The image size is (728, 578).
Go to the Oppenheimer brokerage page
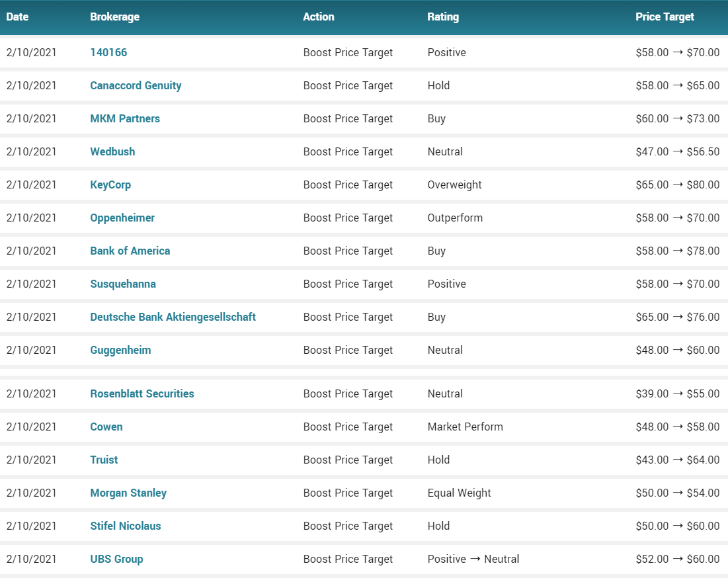pyautogui.click(x=122, y=218)
